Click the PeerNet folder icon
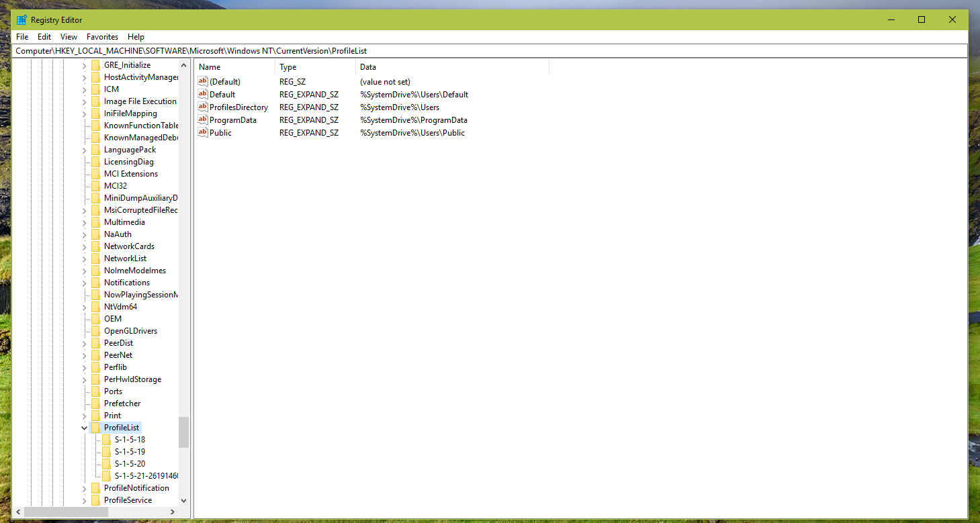This screenshot has width=980, height=523. tap(95, 355)
